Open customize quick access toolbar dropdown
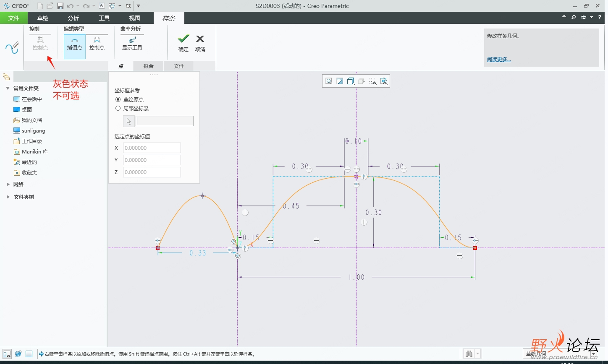Image resolution: width=608 pixels, height=364 pixels. coord(139,6)
